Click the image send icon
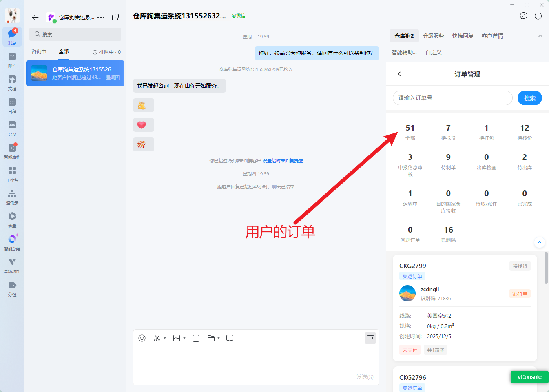Viewport: 549px width, 392px height. tap(177, 338)
